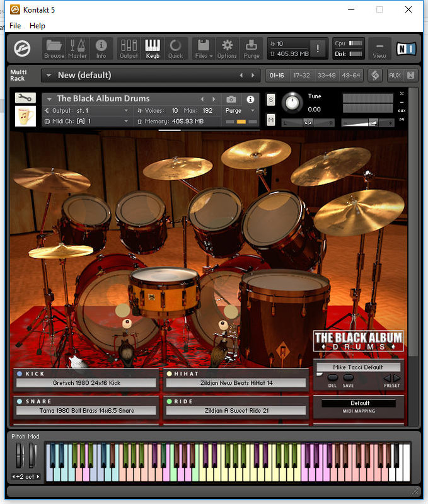
Task: Open the Files save menu
Action: 204,49
